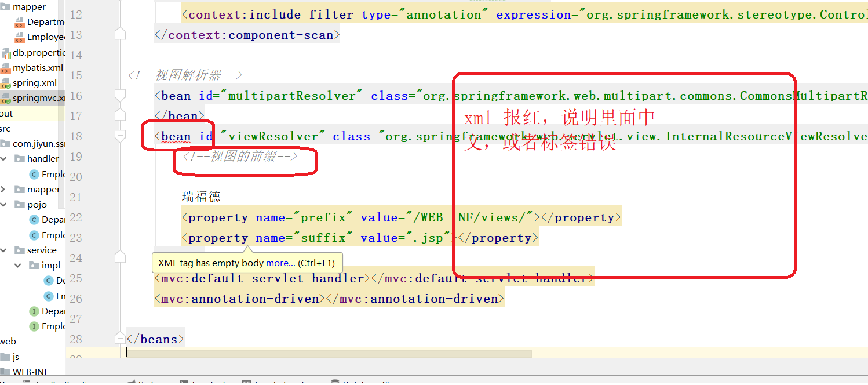Click the db.properties file icon
Viewport: 868px width, 385px height.
(6, 53)
